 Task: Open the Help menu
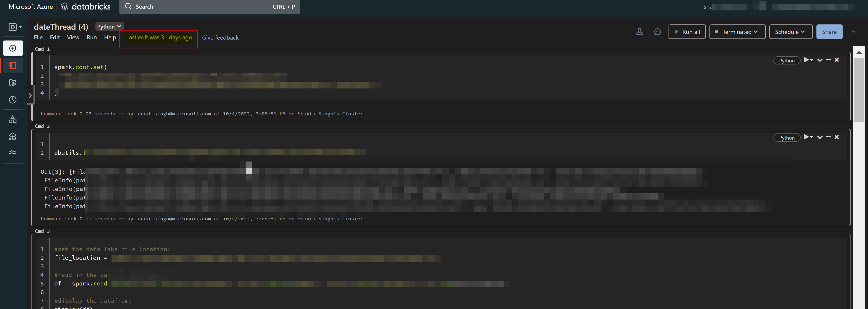[x=110, y=37]
